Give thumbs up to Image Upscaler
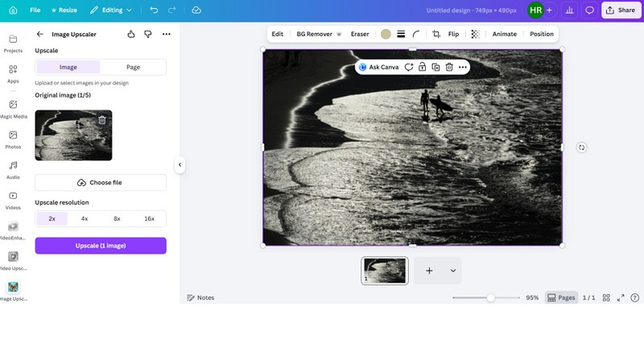This screenshot has height=361, width=644. pyautogui.click(x=131, y=34)
